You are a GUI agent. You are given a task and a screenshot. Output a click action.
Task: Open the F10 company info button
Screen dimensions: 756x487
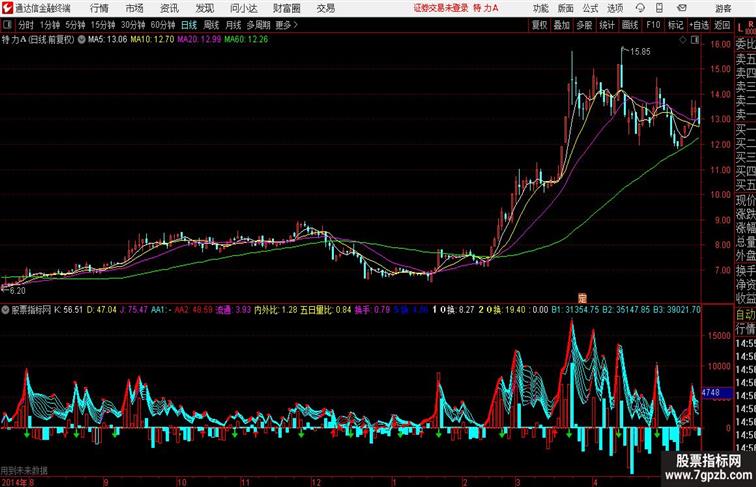coord(653,25)
